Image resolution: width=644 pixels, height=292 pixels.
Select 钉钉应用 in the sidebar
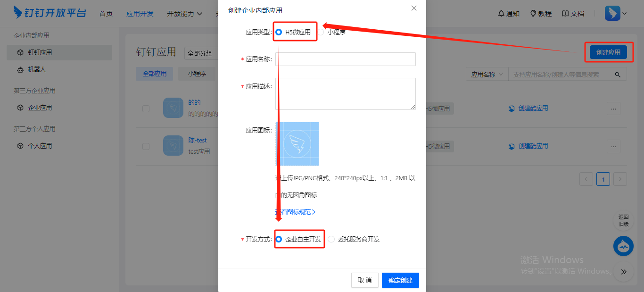tap(59, 52)
